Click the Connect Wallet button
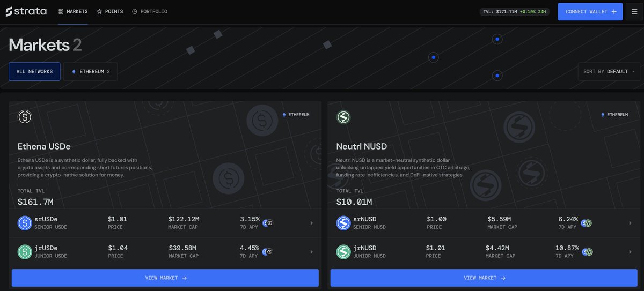The image size is (644, 291). (x=590, y=12)
